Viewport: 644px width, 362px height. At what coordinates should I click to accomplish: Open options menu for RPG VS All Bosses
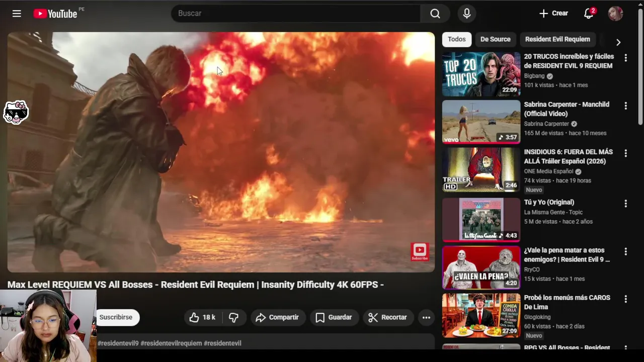point(625,348)
